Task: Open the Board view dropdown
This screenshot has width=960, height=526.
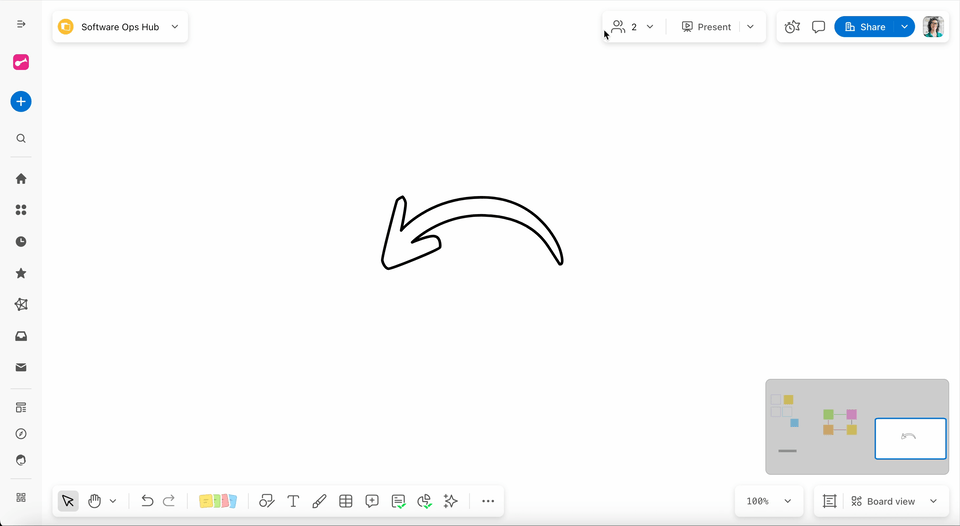Action: pos(893,501)
